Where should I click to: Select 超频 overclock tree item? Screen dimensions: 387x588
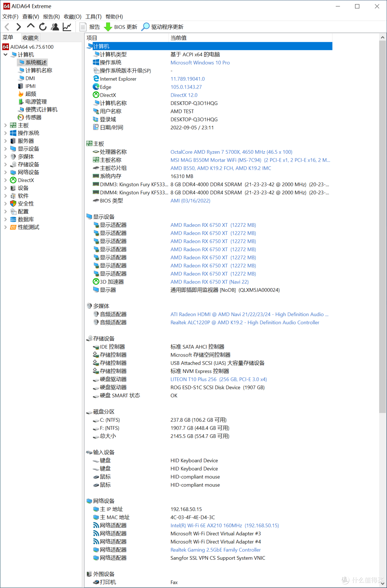(x=27, y=94)
